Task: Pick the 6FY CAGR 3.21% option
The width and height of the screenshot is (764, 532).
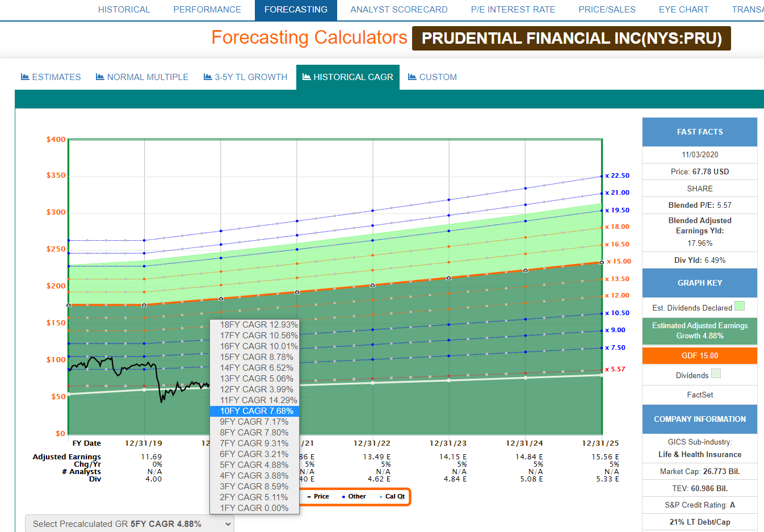Action: [255, 454]
